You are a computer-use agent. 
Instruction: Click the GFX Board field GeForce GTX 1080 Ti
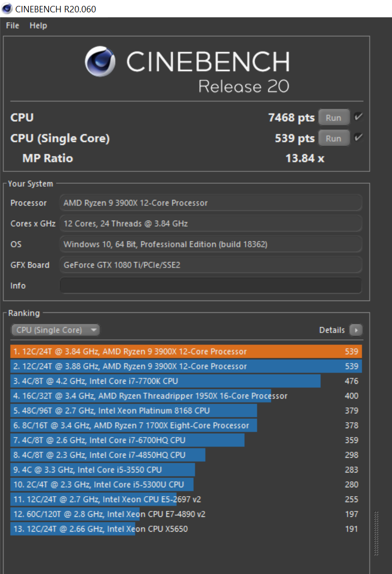coord(211,265)
